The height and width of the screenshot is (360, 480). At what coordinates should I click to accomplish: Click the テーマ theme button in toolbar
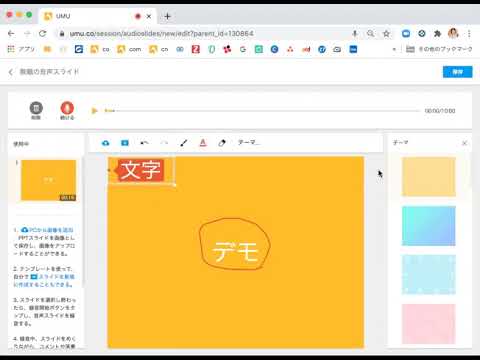point(249,142)
